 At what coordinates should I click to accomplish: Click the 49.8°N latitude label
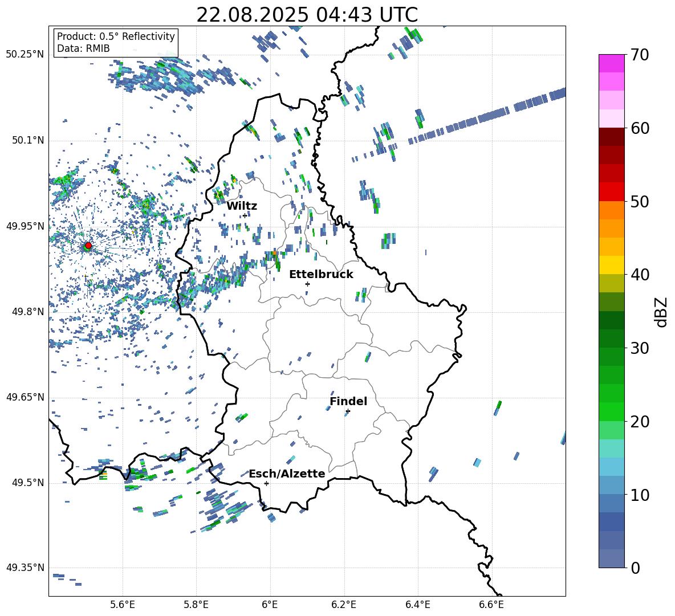click(x=27, y=312)
